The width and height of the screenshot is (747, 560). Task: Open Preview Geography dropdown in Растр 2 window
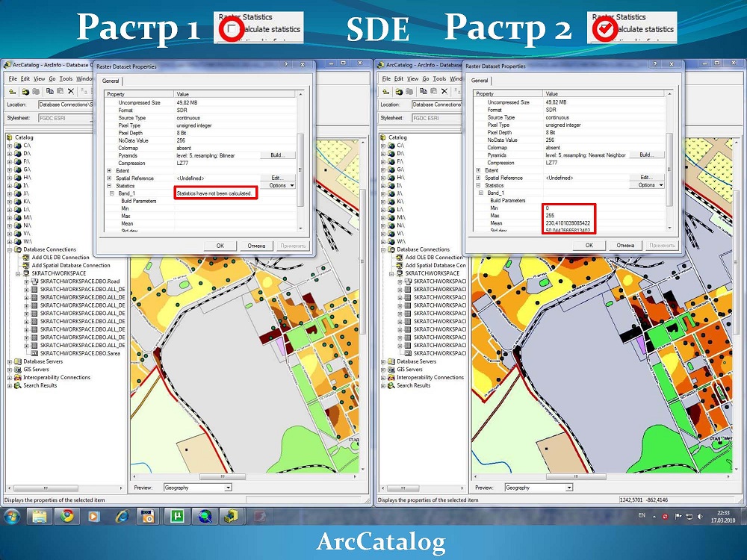coord(569,488)
